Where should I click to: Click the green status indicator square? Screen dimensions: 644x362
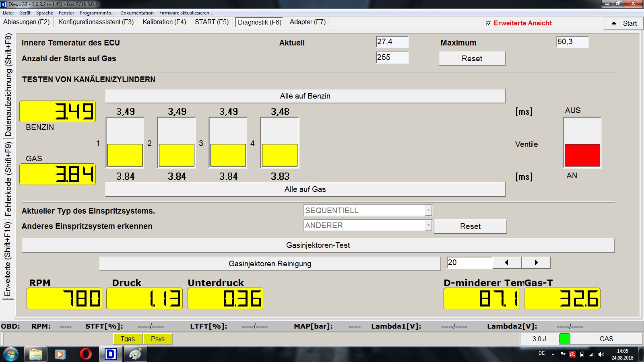point(565,339)
